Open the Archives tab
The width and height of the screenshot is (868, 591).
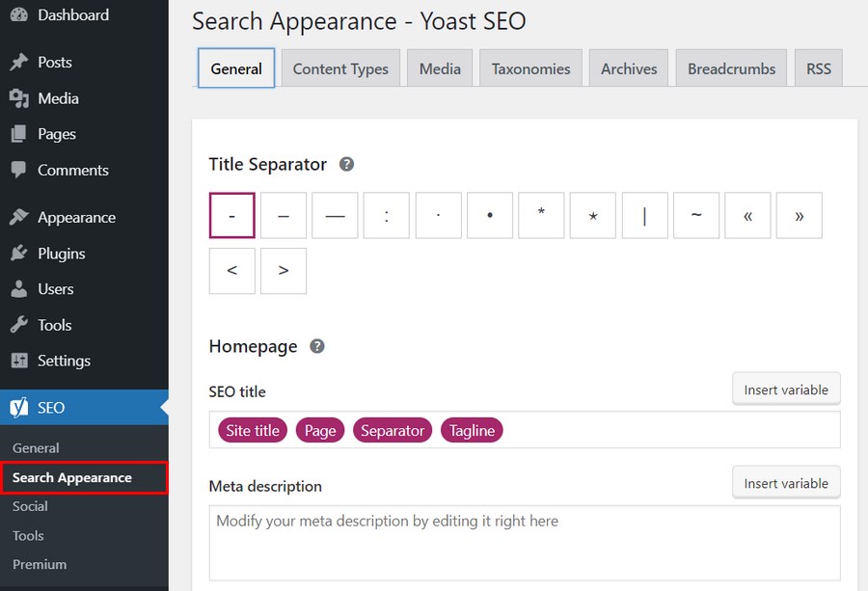pyautogui.click(x=629, y=68)
